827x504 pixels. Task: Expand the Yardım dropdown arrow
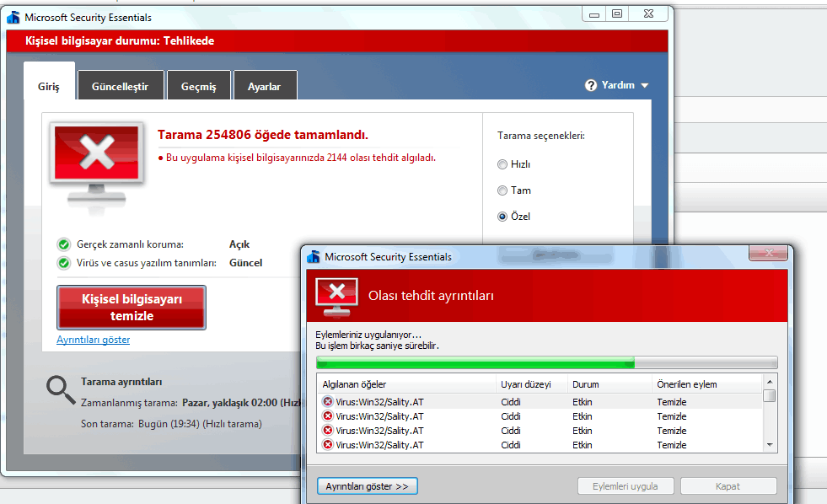[645, 85]
